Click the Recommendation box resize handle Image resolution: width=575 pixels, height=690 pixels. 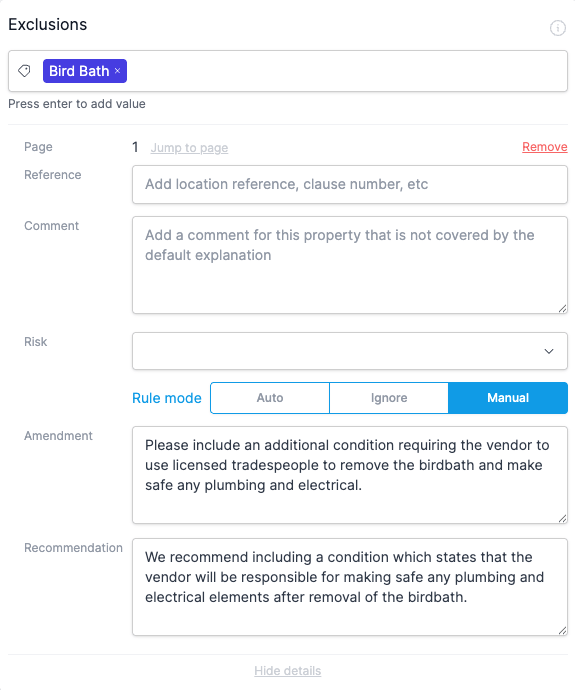pyautogui.click(x=562, y=631)
